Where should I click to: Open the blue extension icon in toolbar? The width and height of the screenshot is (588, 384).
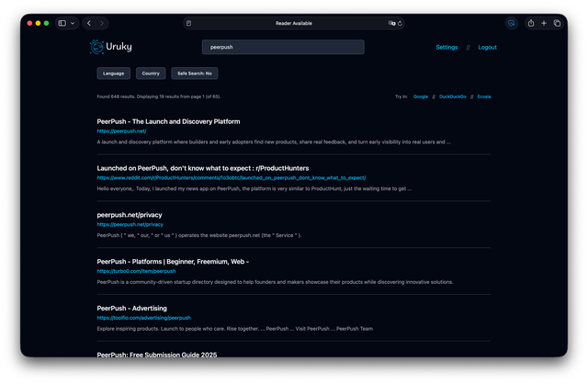pyautogui.click(x=511, y=23)
